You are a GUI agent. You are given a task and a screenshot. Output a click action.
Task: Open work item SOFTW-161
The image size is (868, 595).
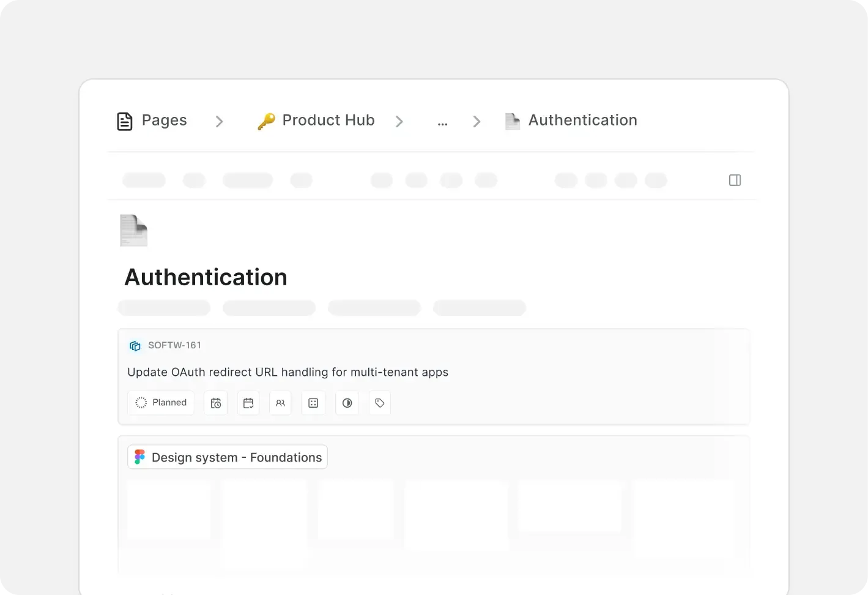pos(174,345)
